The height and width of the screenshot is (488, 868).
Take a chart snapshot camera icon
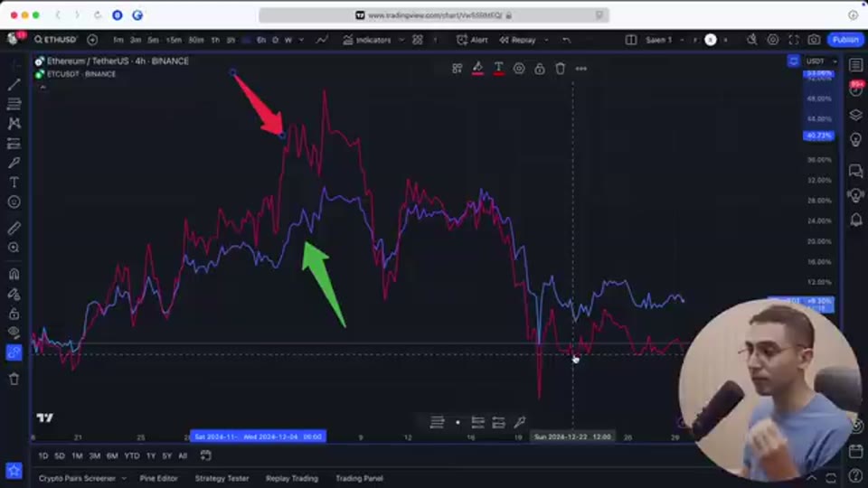(814, 40)
